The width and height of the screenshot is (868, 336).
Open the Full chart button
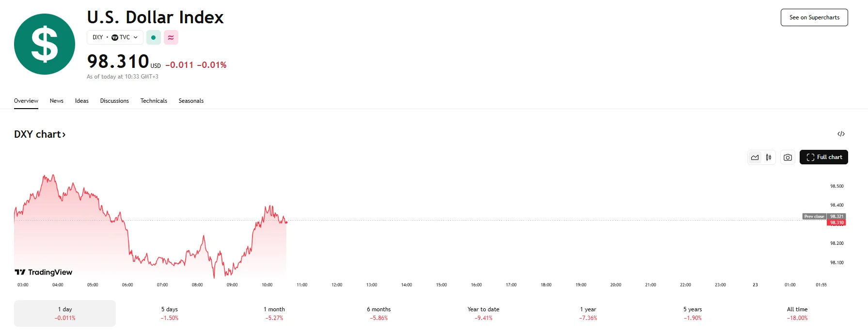823,157
